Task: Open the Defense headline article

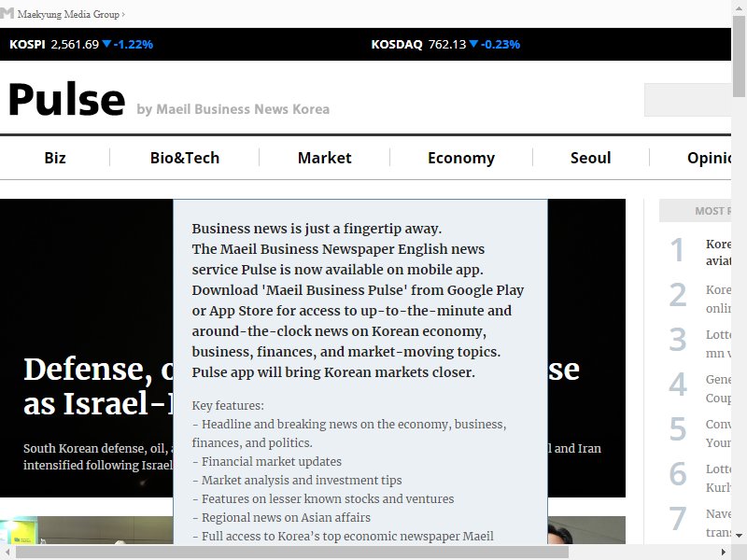Action: click(x=98, y=386)
